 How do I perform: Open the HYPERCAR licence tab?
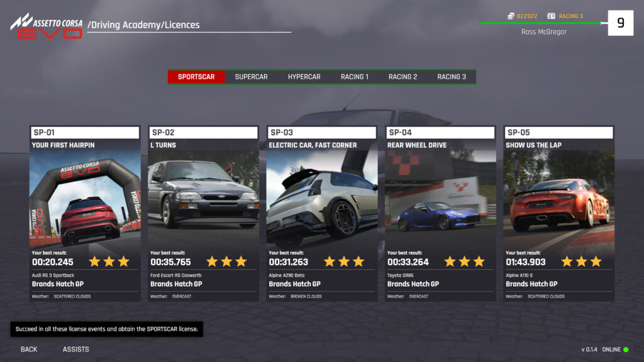(304, 77)
